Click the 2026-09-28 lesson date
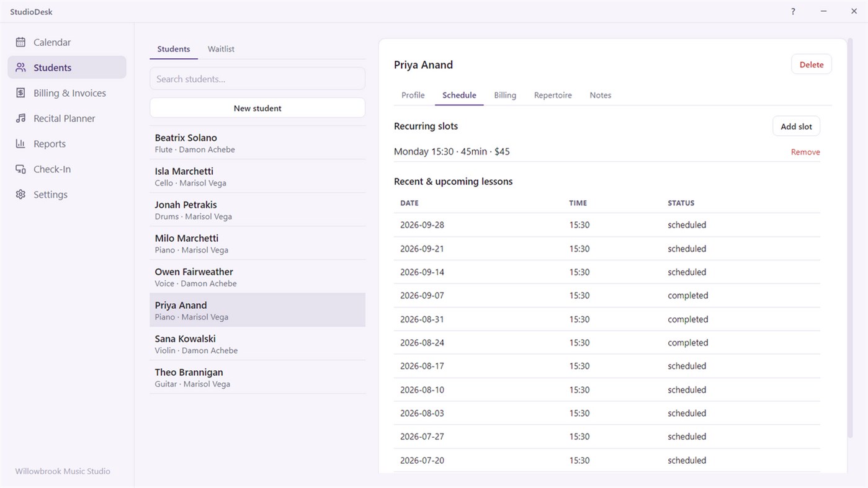This screenshot has height=488, width=868. pos(422,225)
